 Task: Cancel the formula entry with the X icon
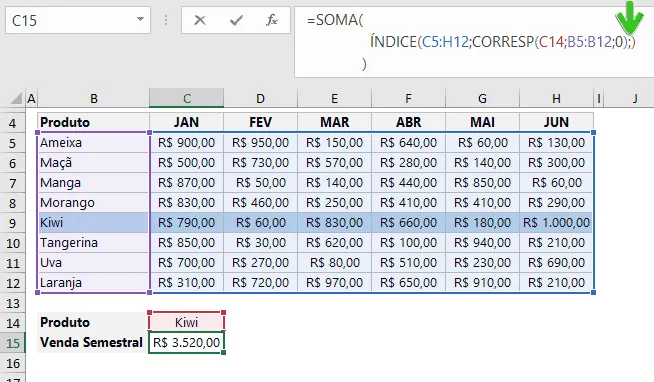pos(200,20)
